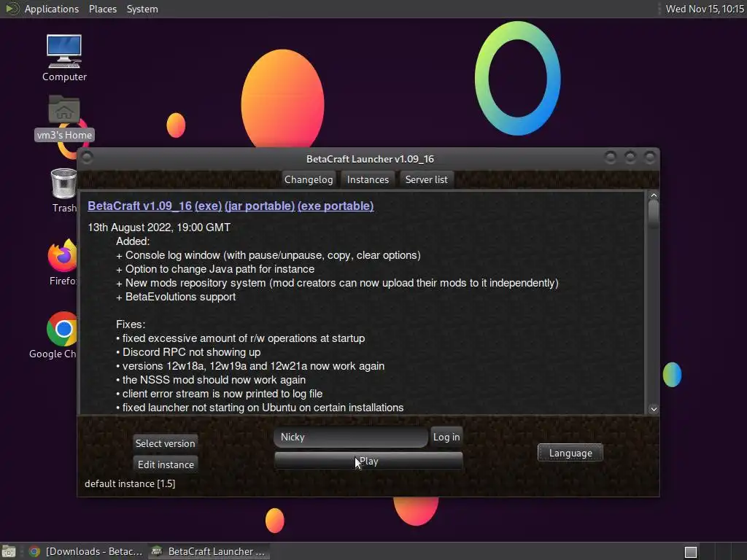The image size is (747, 560).
Task: Click the 'default instance [1.5]' label
Action: pos(130,484)
